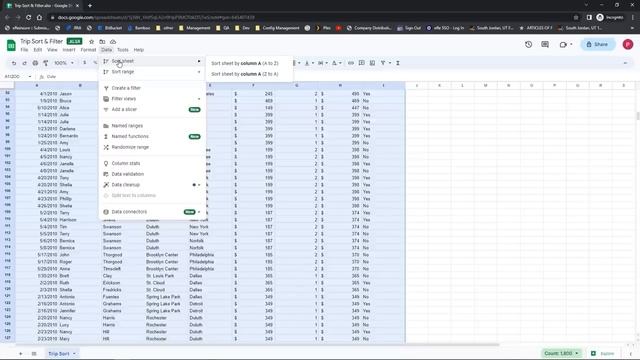This screenshot has height=360, width=640.
Task: Open the All sheets list icon
Action: pyautogui.click(x=34, y=353)
